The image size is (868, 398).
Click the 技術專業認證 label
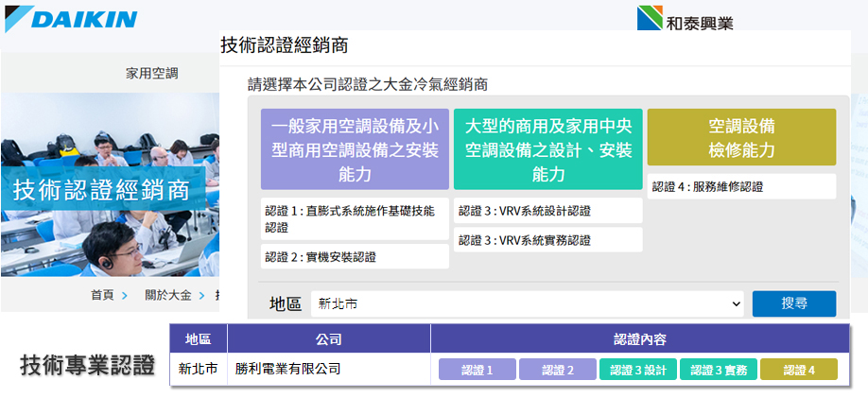click(88, 365)
